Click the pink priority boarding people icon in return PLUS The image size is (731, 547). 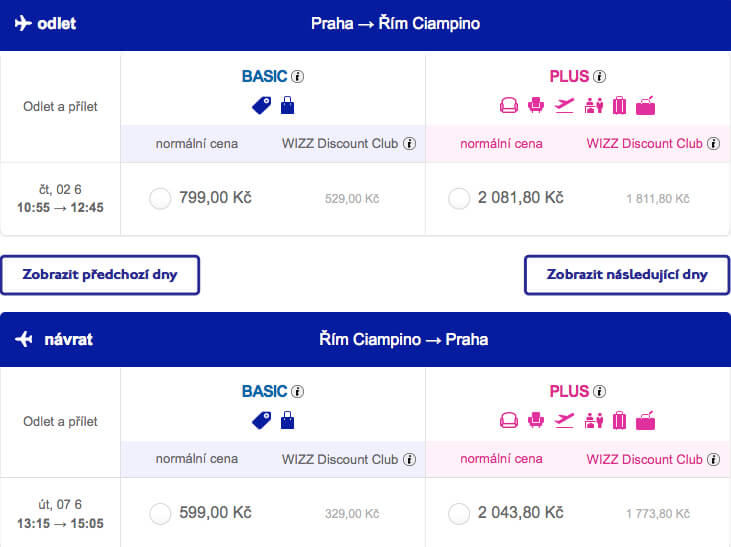pyautogui.click(x=593, y=421)
